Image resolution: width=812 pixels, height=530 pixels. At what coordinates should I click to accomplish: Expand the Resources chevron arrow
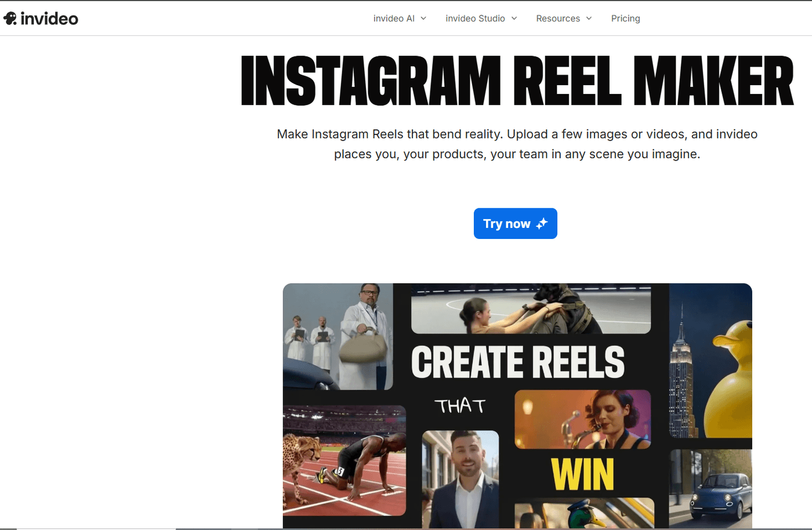589,19
